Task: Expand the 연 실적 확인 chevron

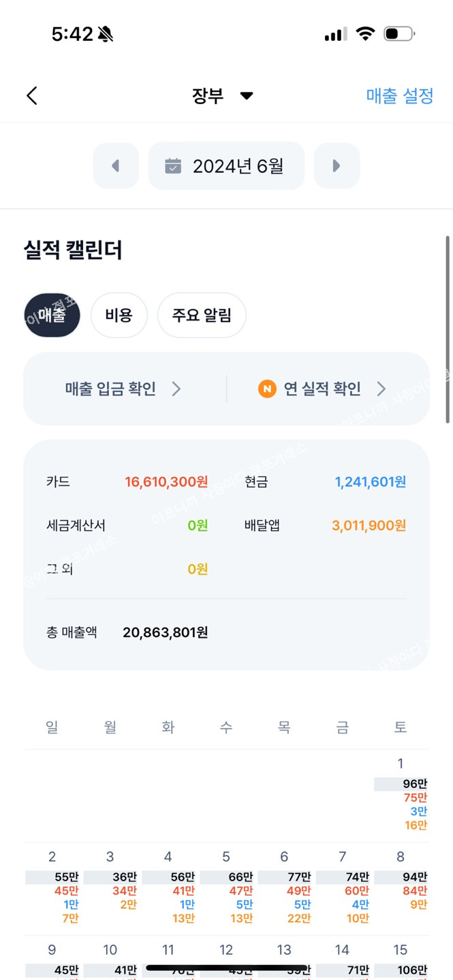Action: [381, 389]
